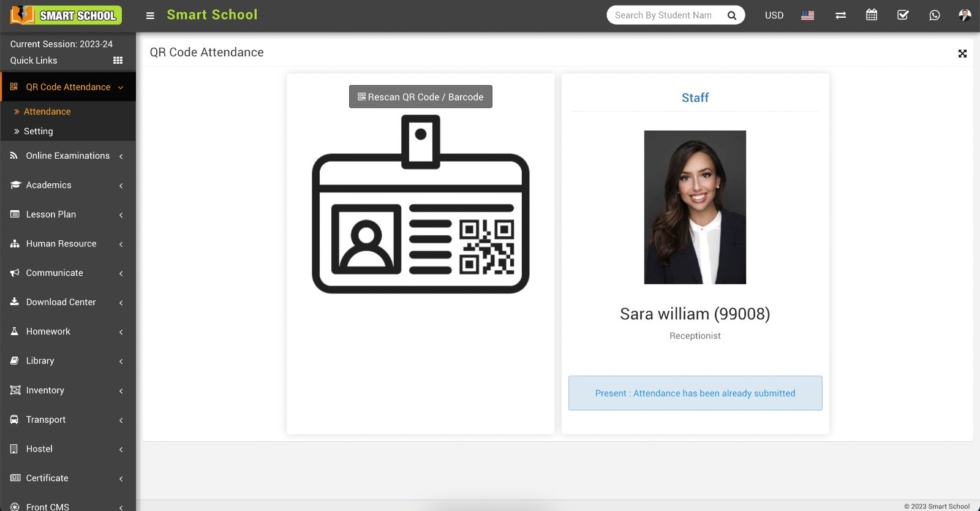Toggle fullscreen with the expand icon
The image size is (980, 511).
click(x=962, y=54)
